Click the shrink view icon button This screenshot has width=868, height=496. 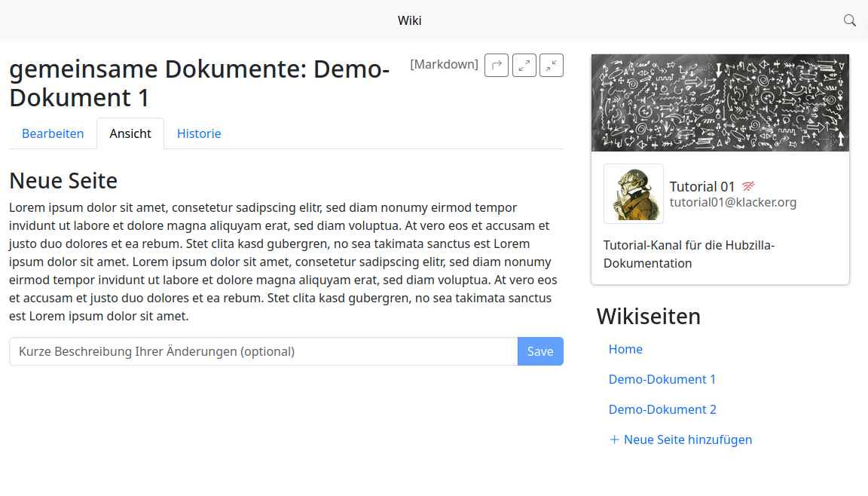pyautogui.click(x=552, y=66)
